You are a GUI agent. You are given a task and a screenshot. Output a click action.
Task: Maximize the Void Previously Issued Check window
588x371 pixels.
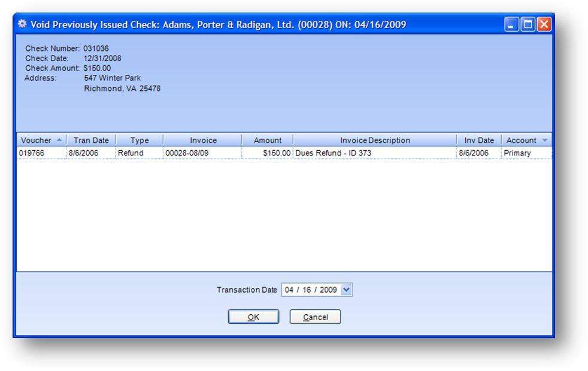click(x=528, y=25)
